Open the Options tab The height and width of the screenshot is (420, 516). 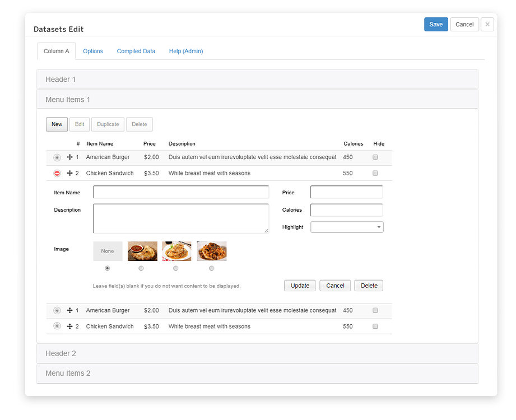(x=92, y=51)
